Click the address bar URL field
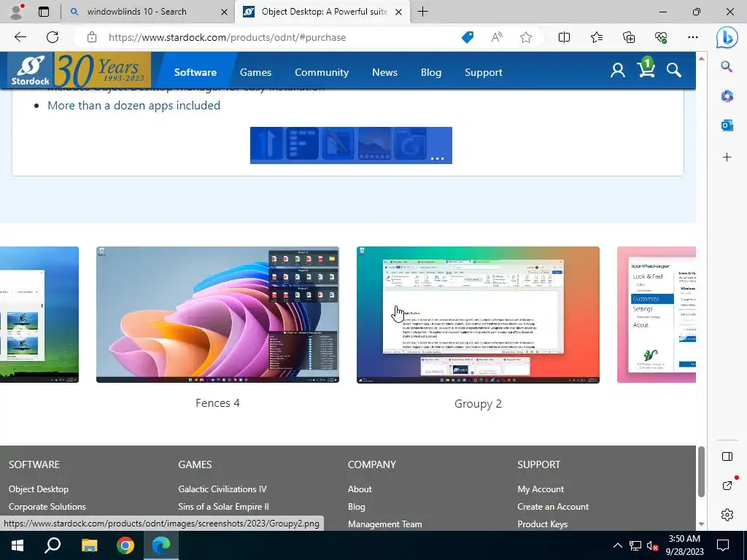 pos(281,37)
